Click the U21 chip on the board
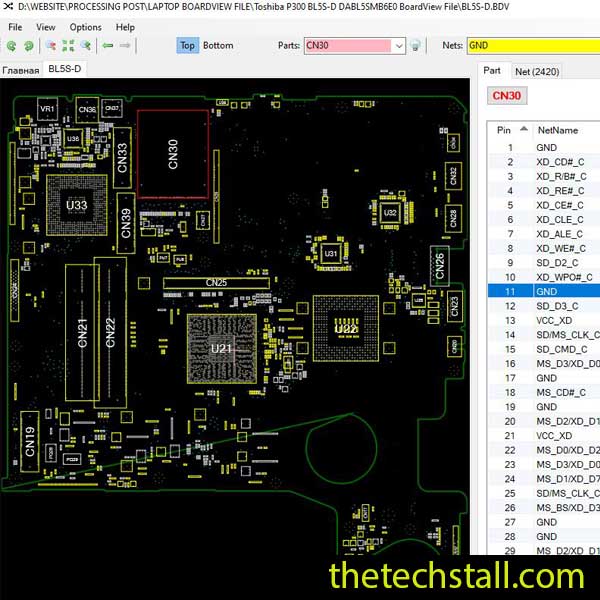Viewport: 600px width, 600px height. point(221,346)
